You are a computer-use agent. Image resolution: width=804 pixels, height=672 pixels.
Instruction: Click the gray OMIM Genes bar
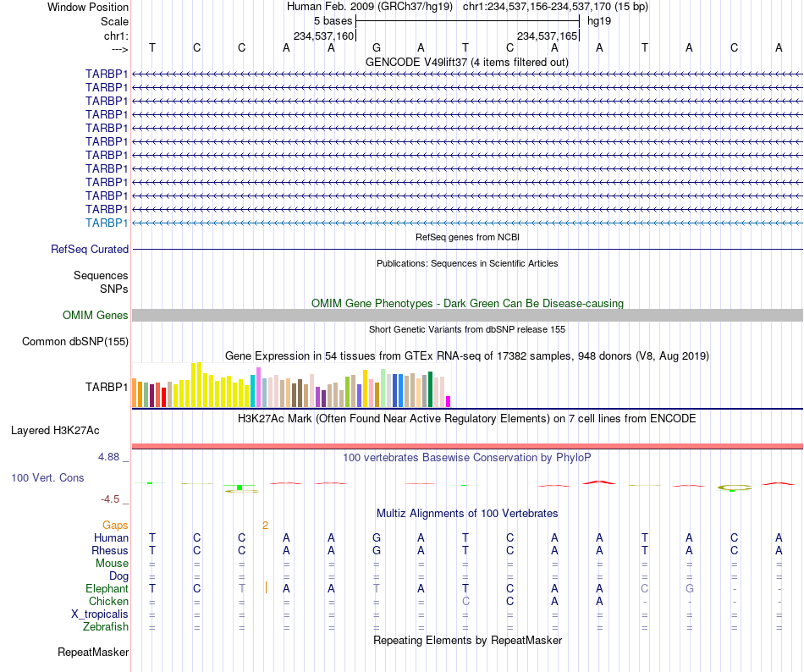click(467, 315)
